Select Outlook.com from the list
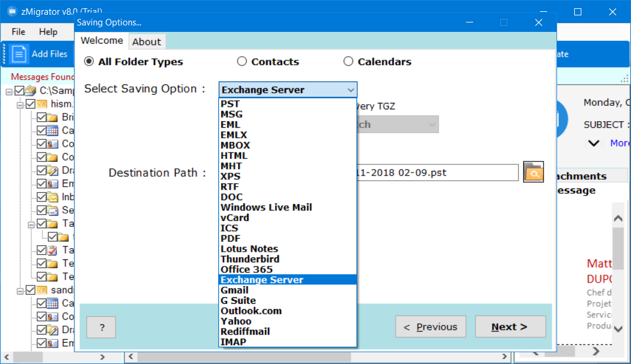 point(288,311)
